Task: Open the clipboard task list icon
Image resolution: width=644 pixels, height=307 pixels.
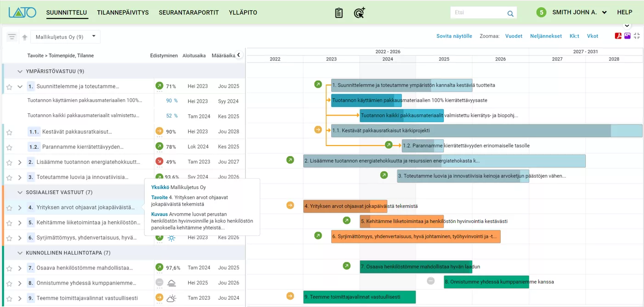Action: click(339, 13)
